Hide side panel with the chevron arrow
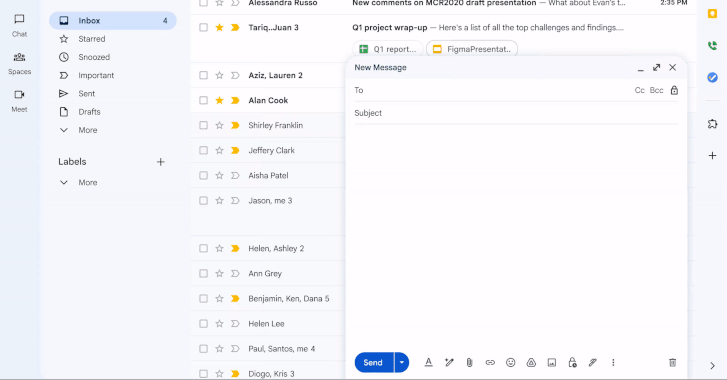727x380 pixels. (x=712, y=366)
